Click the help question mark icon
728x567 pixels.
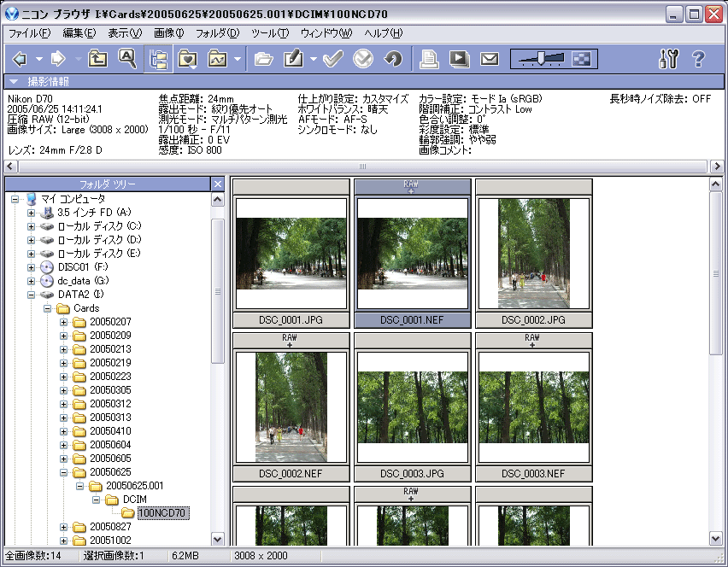698,59
